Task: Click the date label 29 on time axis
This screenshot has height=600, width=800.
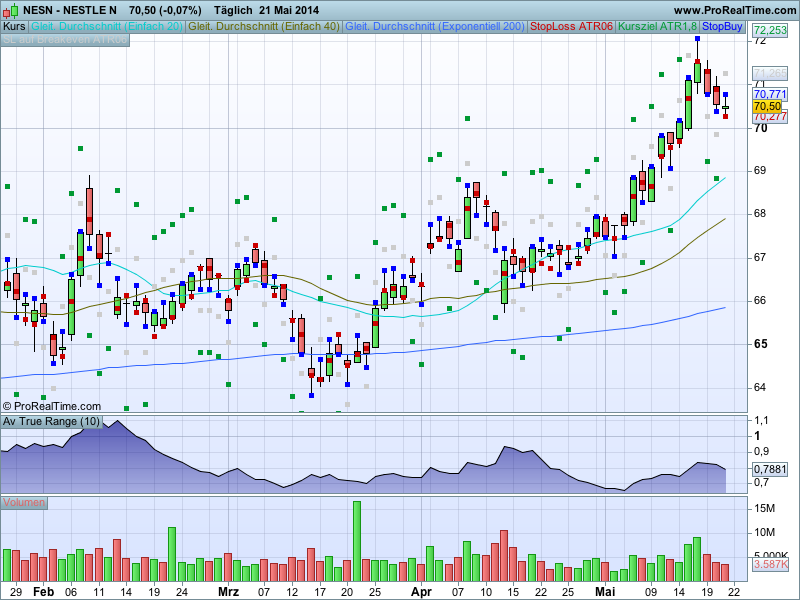Action: [x=16, y=592]
